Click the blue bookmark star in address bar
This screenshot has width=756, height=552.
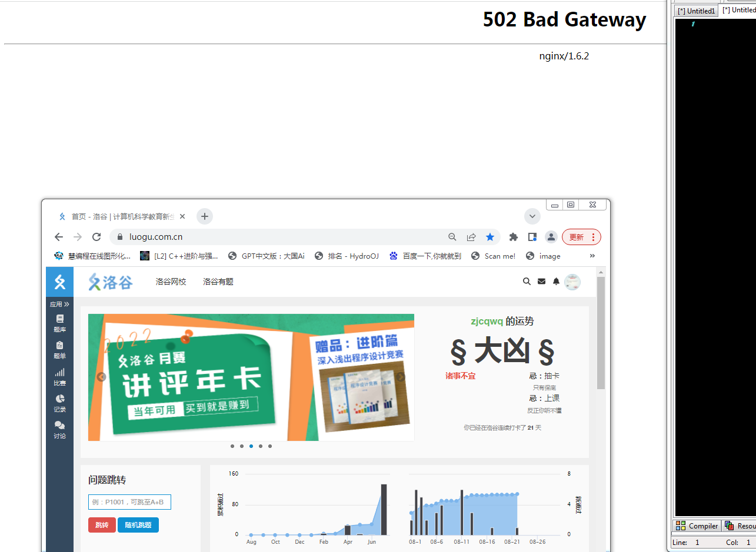(490, 237)
